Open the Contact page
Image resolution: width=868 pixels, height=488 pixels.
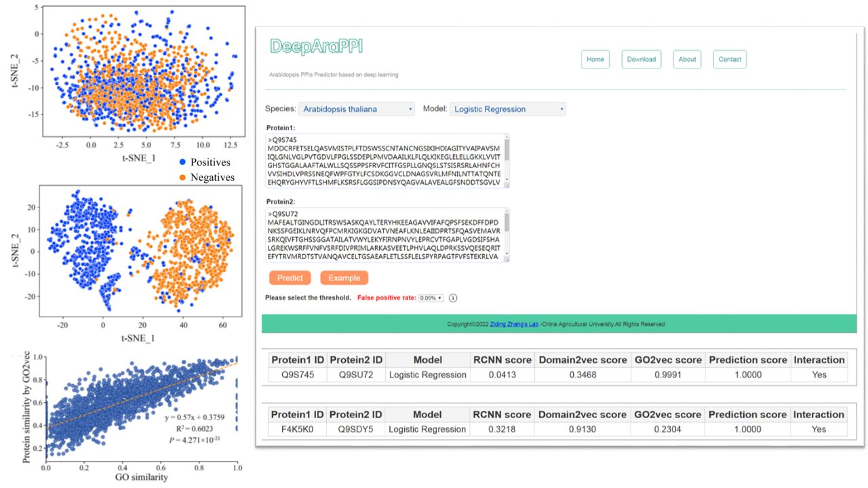729,59
